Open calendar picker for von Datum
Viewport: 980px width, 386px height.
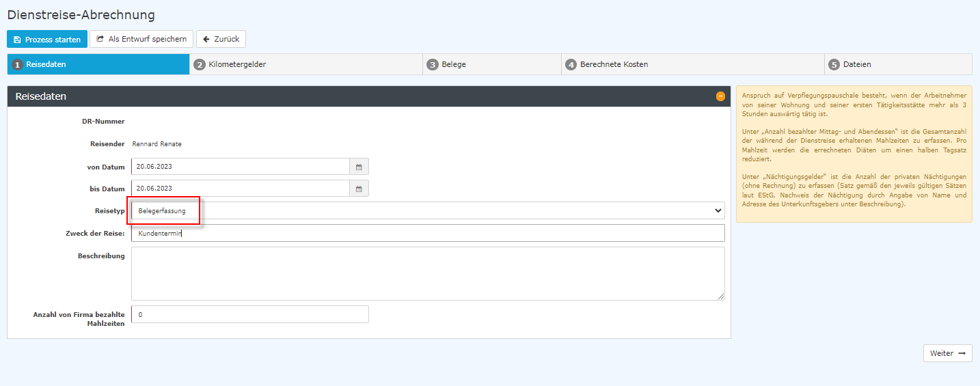tap(359, 167)
